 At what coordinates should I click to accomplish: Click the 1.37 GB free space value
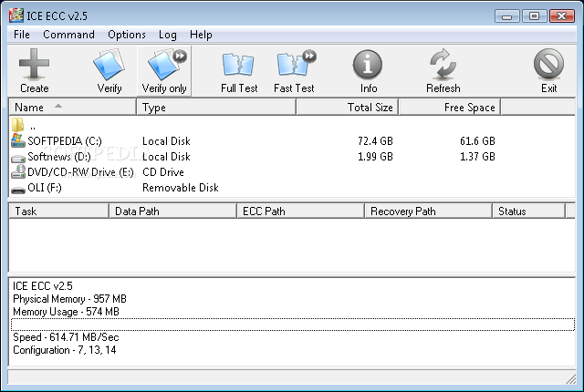tap(477, 157)
